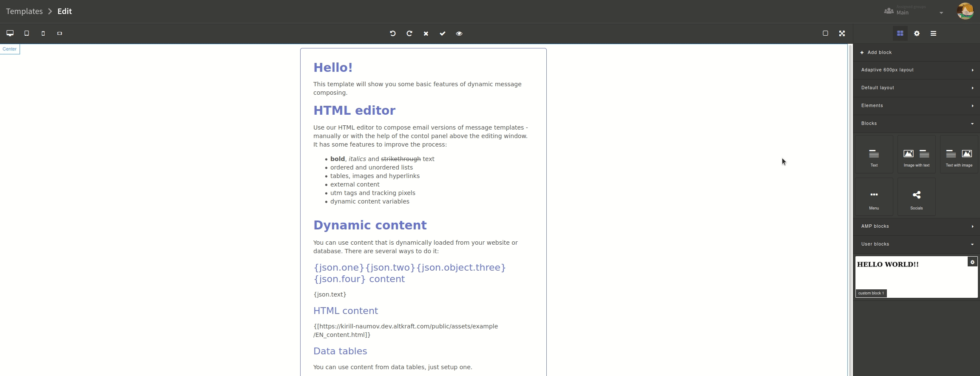The image size is (980, 376).
Task: Select the Dynamic content heading
Action: tap(370, 225)
